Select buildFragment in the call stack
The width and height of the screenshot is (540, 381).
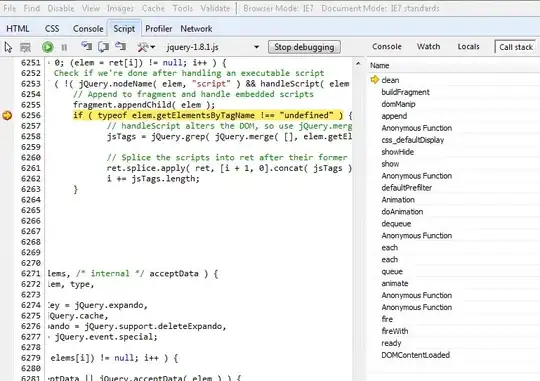tap(405, 92)
